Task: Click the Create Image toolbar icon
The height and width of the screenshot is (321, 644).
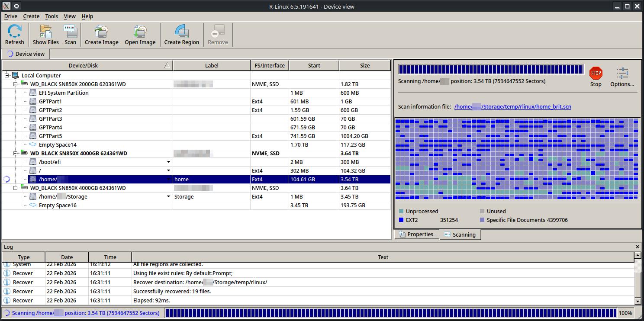Action: tap(101, 32)
